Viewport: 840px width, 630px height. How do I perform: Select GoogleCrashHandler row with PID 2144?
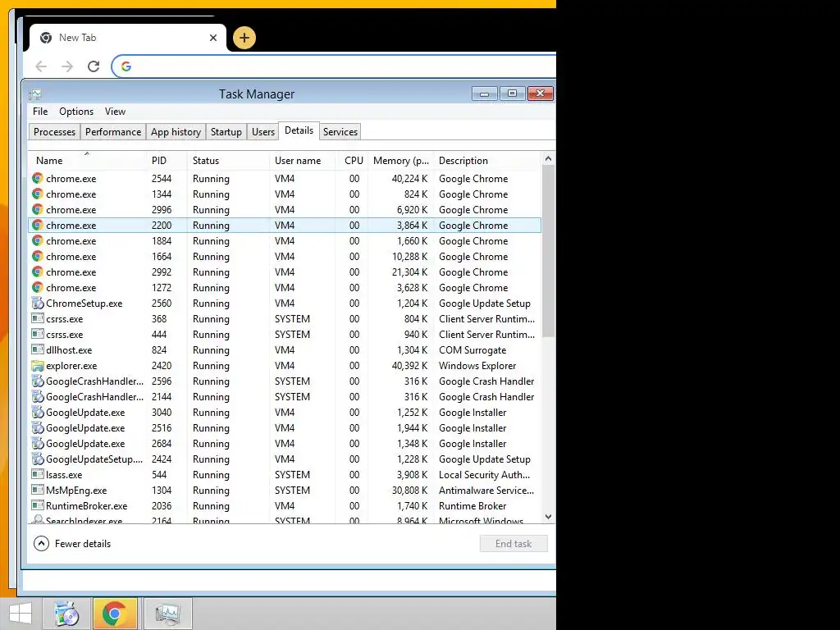click(285, 397)
